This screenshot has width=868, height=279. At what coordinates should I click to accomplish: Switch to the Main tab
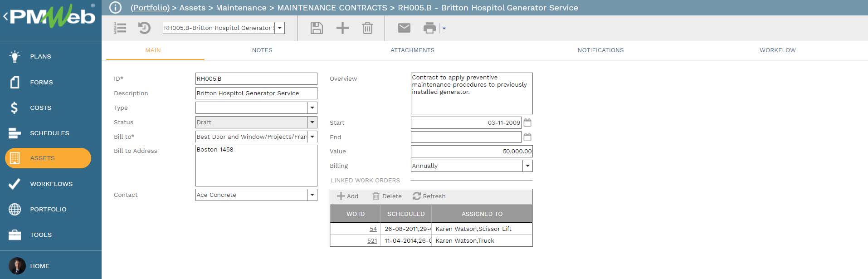[x=153, y=50]
